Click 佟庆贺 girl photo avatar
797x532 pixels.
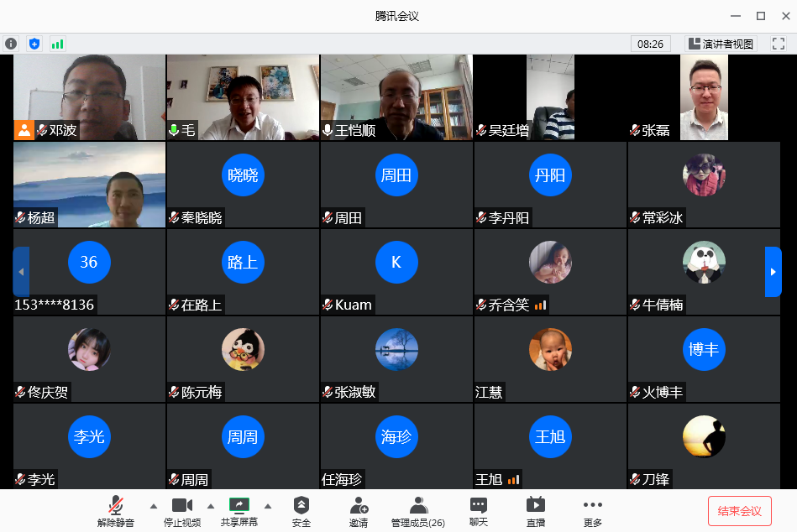coord(90,349)
